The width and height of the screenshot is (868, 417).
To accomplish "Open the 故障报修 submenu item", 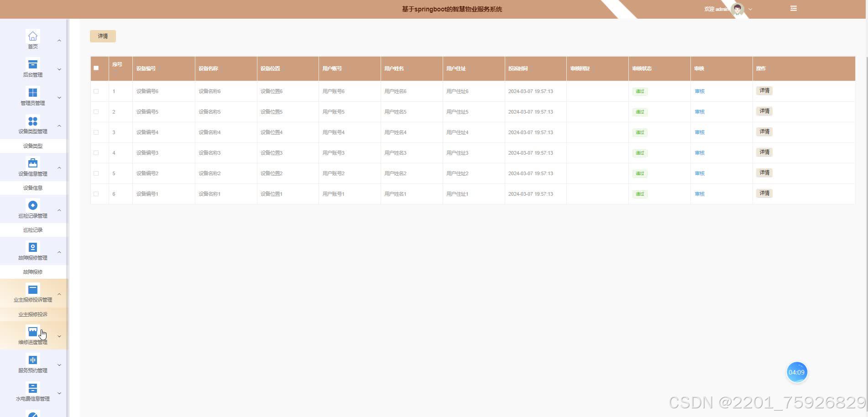I will pyautogui.click(x=33, y=272).
